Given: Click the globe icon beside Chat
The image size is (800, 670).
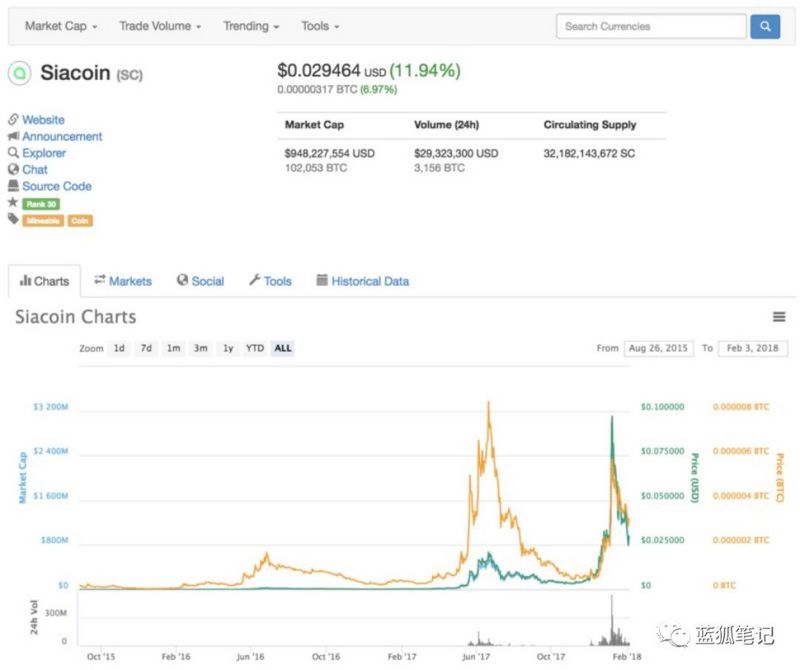Looking at the screenshot, I should click(x=13, y=169).
